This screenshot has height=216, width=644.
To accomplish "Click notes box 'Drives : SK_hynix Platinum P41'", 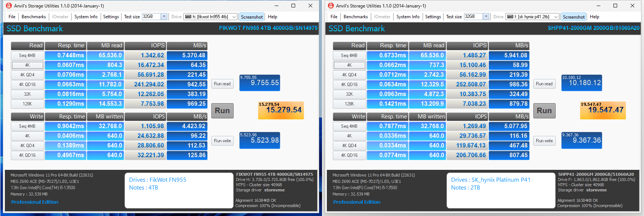I will (x=501, y=191).
